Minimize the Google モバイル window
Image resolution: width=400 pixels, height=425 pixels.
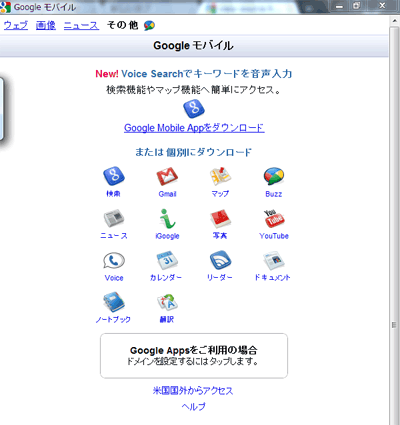339,6
